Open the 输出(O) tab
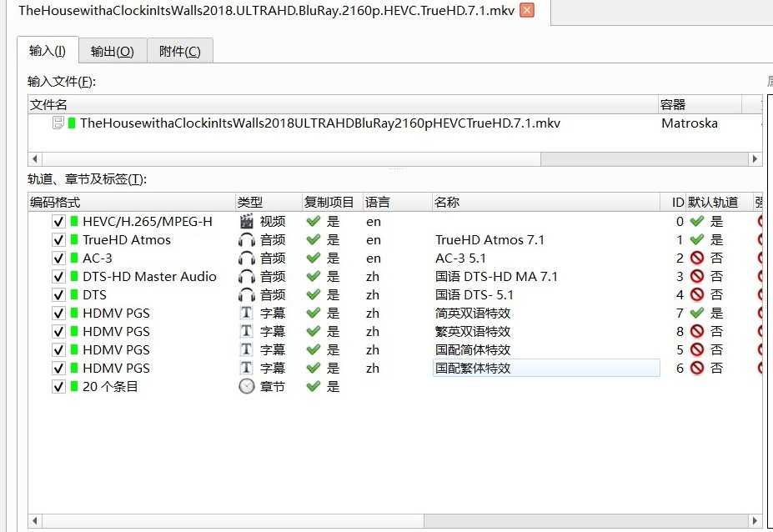The image size is (773, 532). point(113,51)
